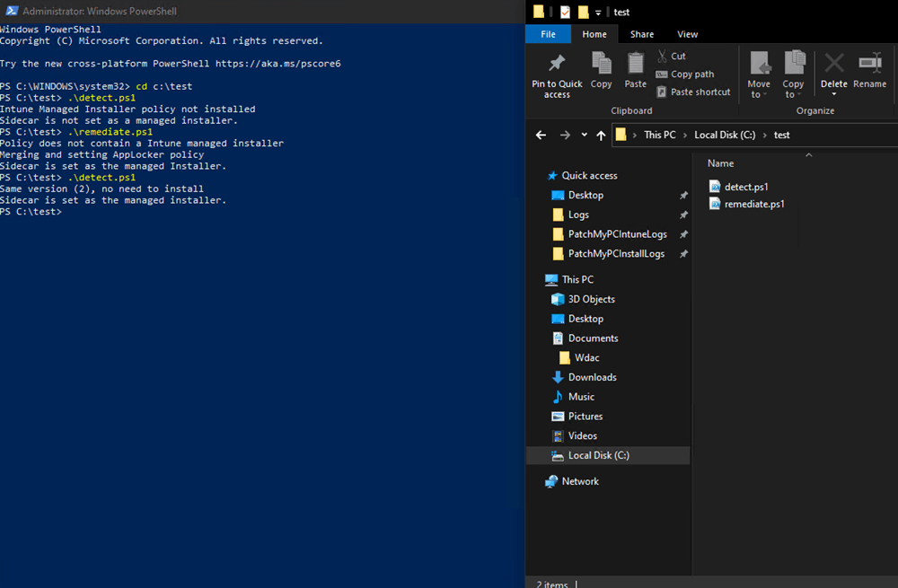Select Quick access in the navigation pane
Image resolution: width=898 pixels, height=588 pixels.
589,176
